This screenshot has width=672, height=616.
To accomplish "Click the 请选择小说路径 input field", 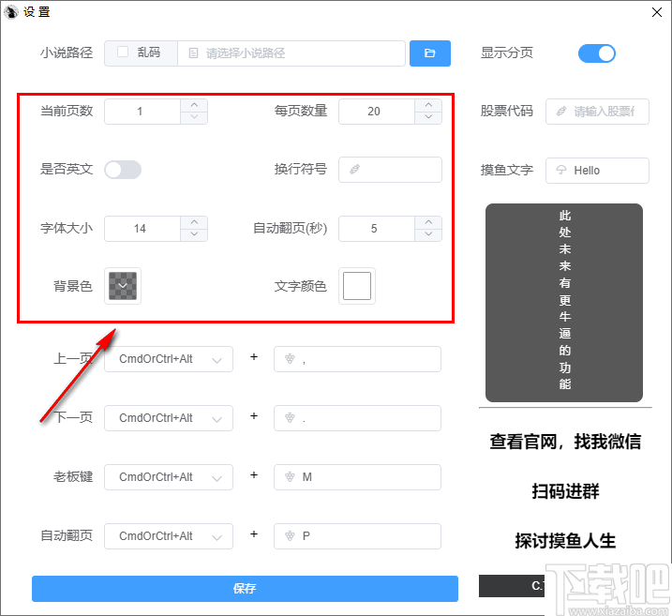I will click(291, 53).
